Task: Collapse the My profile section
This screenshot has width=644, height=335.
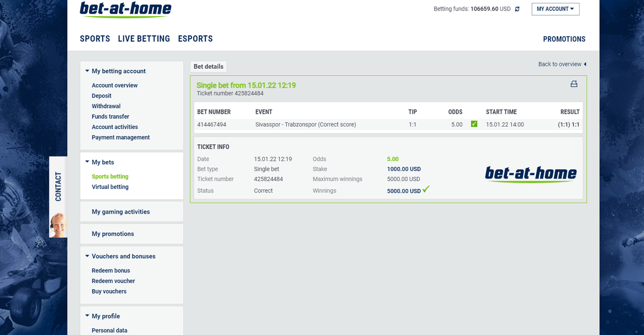Action: [x=87, y=316]
